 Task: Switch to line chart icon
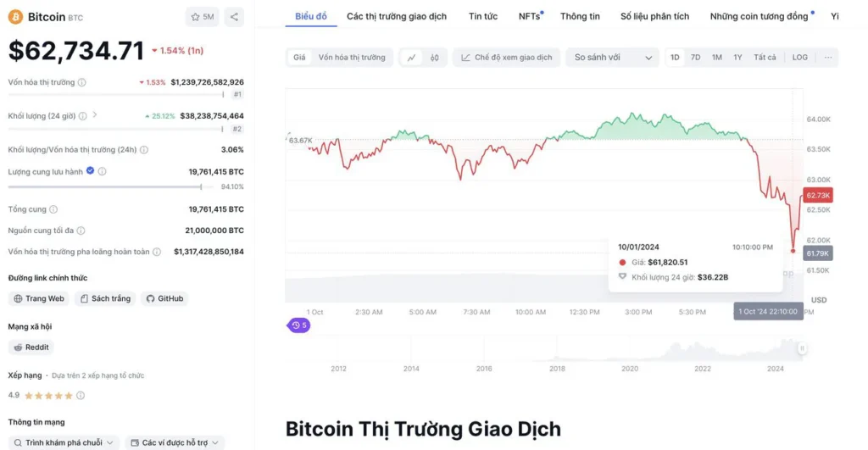pos(412,58)
